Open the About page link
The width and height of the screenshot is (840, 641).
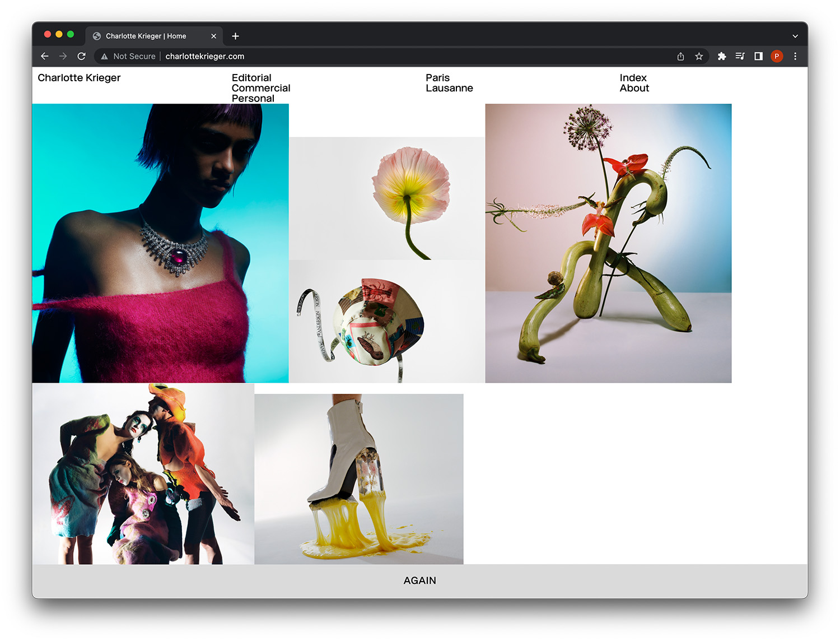tap(634, 88)
